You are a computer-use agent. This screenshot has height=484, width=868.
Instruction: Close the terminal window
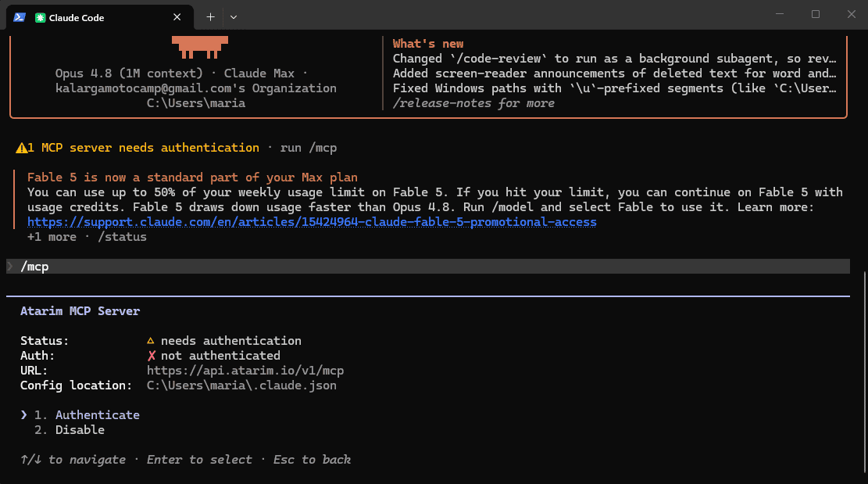click(x=852, y=14)
